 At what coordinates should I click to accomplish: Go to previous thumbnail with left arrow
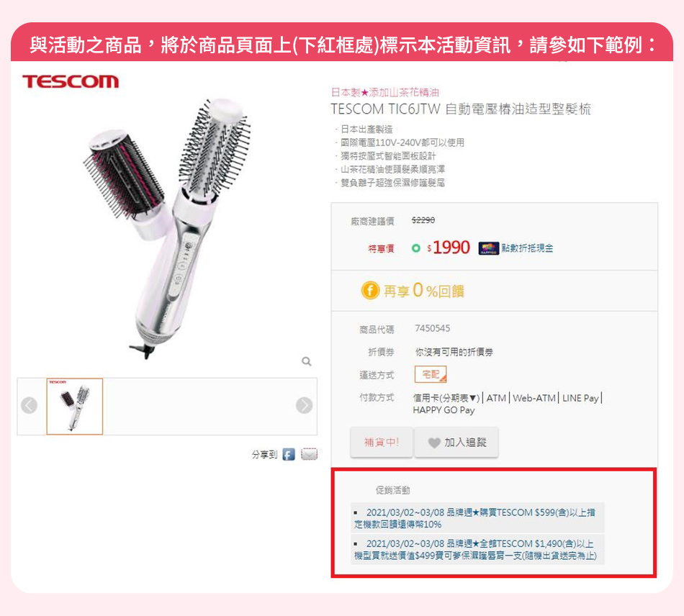[x=30, y=405]
